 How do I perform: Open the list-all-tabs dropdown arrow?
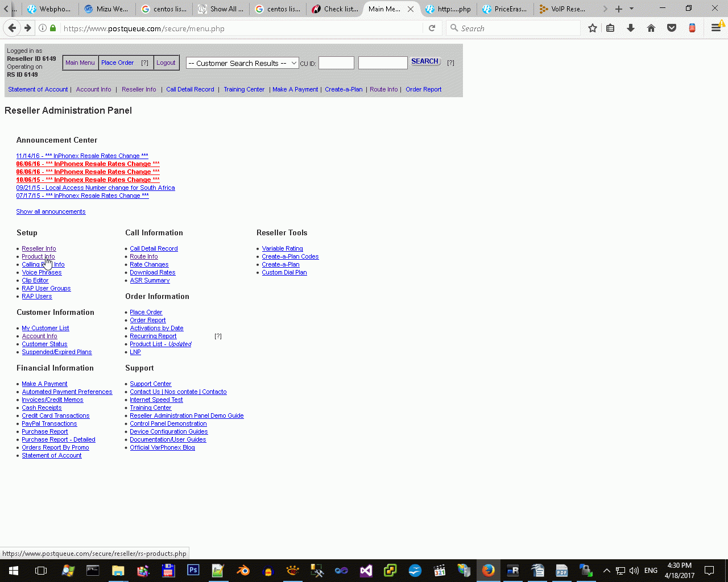pos(631,9)
